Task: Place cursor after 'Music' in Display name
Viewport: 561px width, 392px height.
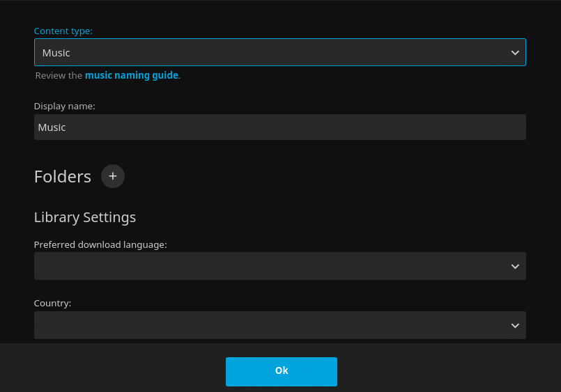Action: click(66, 127)
